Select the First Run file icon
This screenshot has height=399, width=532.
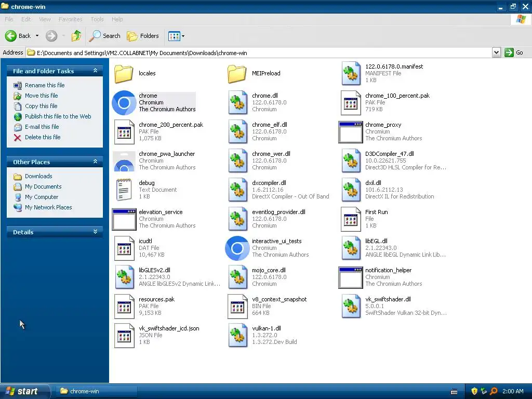351,219
